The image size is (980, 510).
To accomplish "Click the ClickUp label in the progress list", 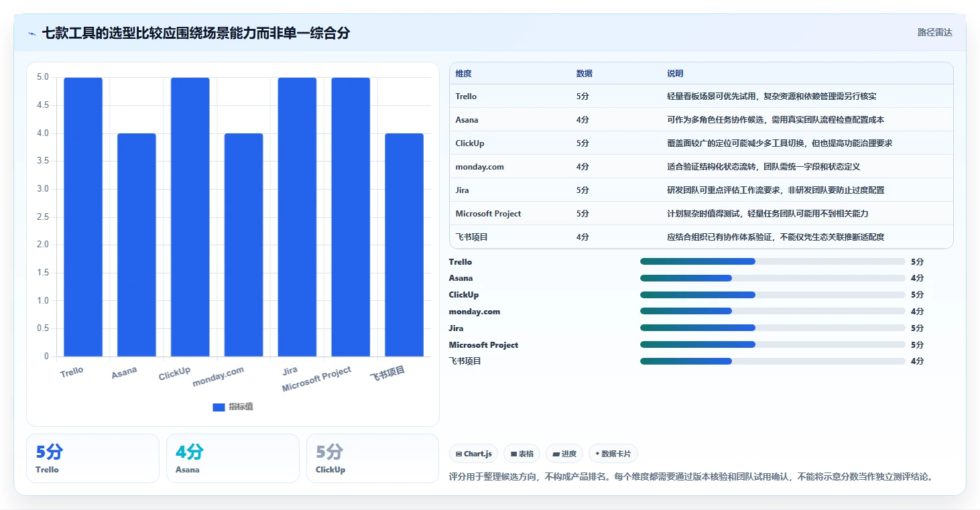I will pos(464,295).
